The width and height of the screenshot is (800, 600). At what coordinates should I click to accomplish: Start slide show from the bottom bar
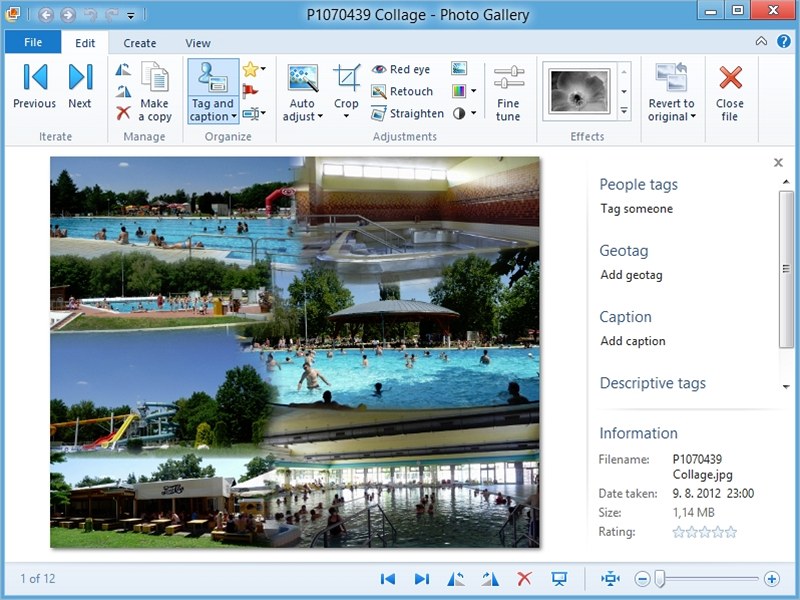(560, 579)
